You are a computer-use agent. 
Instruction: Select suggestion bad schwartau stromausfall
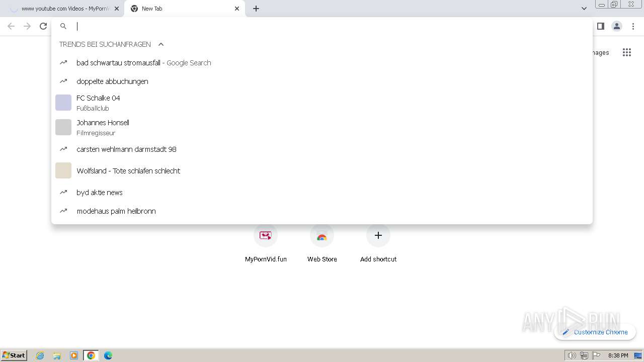(322, 63)
